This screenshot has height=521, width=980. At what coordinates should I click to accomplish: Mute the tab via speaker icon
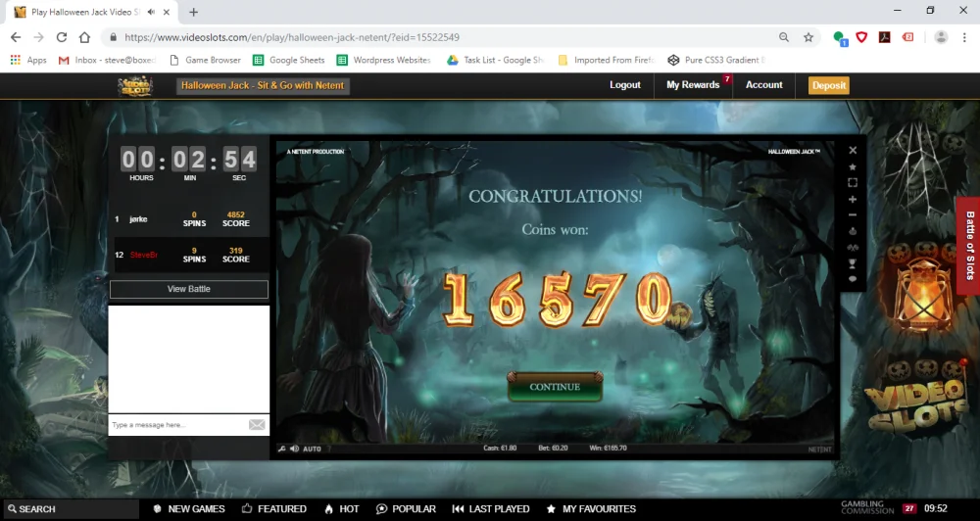151,12
